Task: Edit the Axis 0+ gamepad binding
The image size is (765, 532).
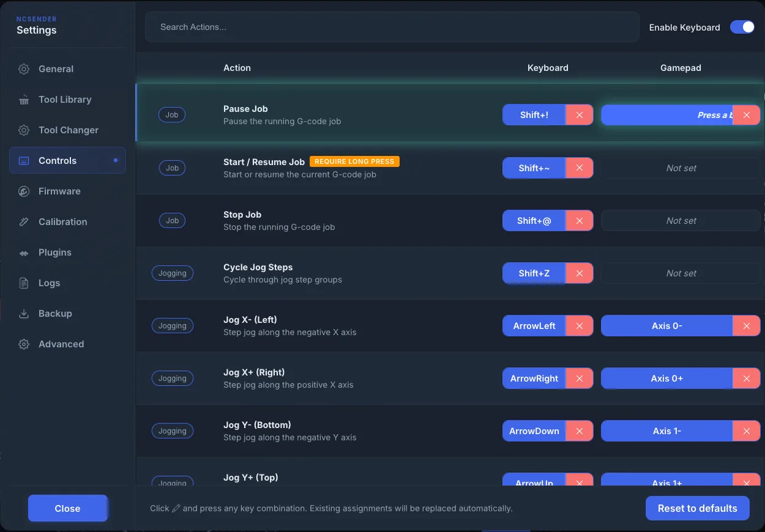Action: (x=667, y=379)
